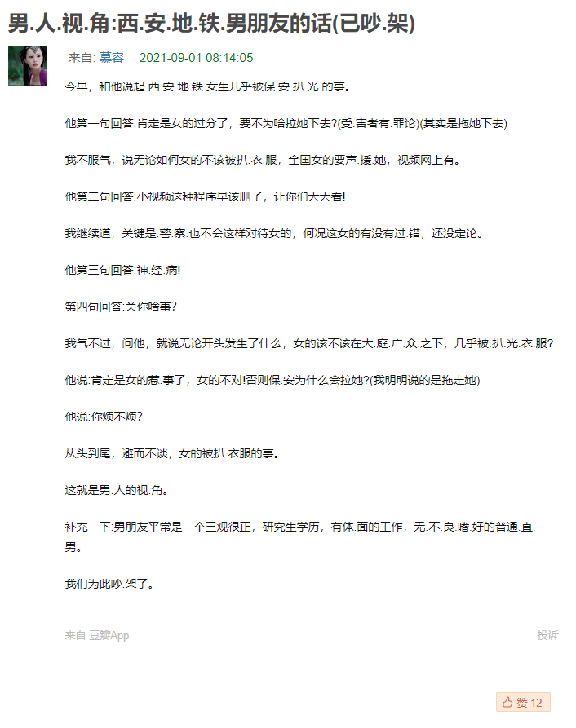
Task: Open author 慕容's profile link
Action: (112, 58)
